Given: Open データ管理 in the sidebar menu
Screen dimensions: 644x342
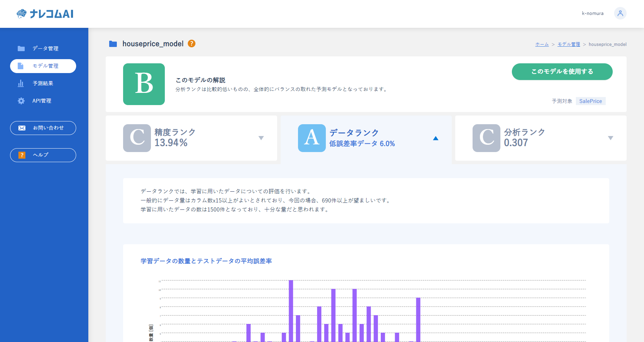Looking at the screenshot, I should 43,48.
